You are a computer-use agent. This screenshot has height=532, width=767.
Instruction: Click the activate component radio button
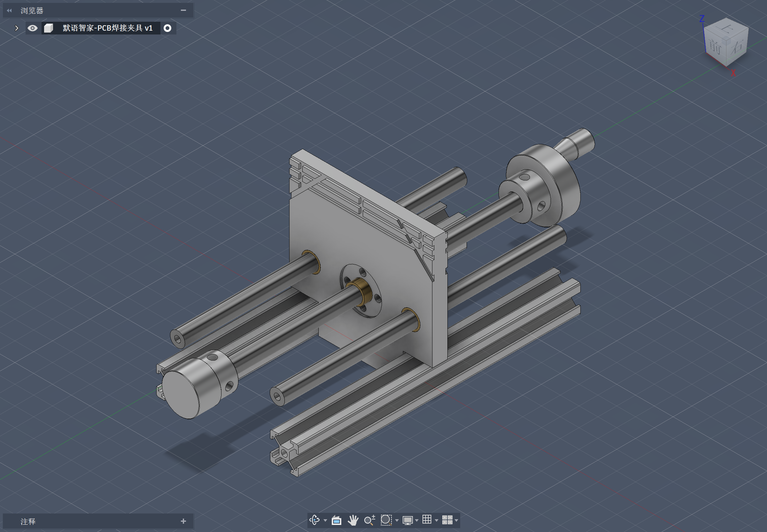pos(167,28)
